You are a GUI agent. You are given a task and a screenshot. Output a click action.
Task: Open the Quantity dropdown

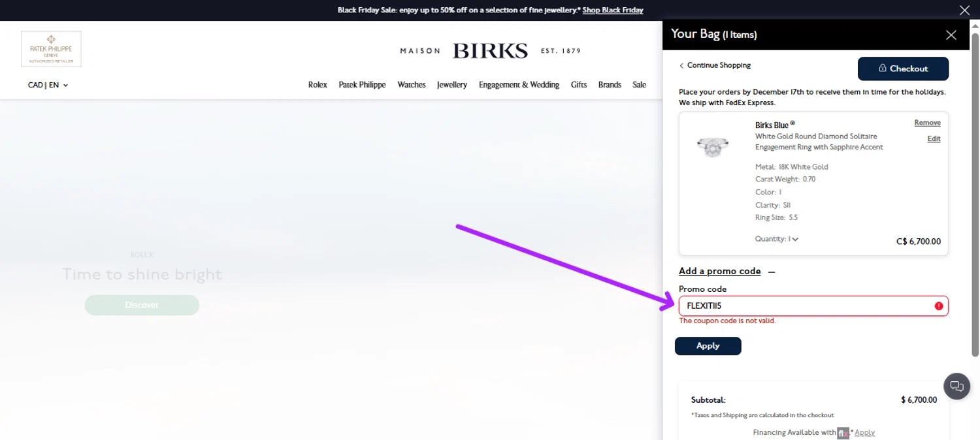pos(777,239)
